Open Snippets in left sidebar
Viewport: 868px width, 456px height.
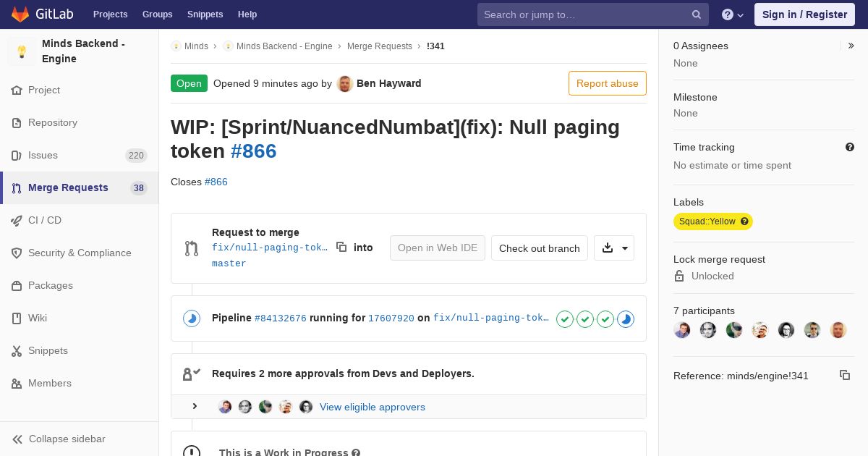click(x=79, y=350)
